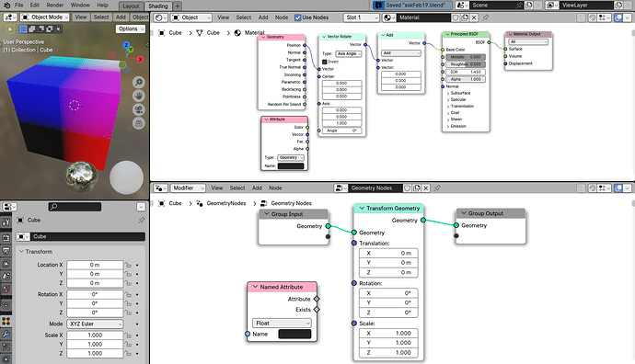This screenshot has width=635, height=364.
Task: Toggle Scale X lock icon
Action: (128, 336)
